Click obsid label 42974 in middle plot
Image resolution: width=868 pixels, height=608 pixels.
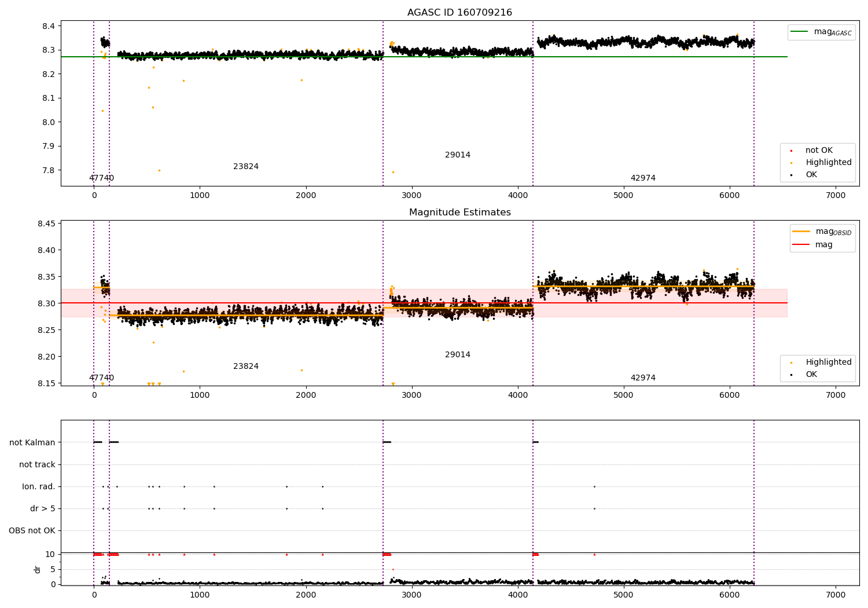pos(643,378)
